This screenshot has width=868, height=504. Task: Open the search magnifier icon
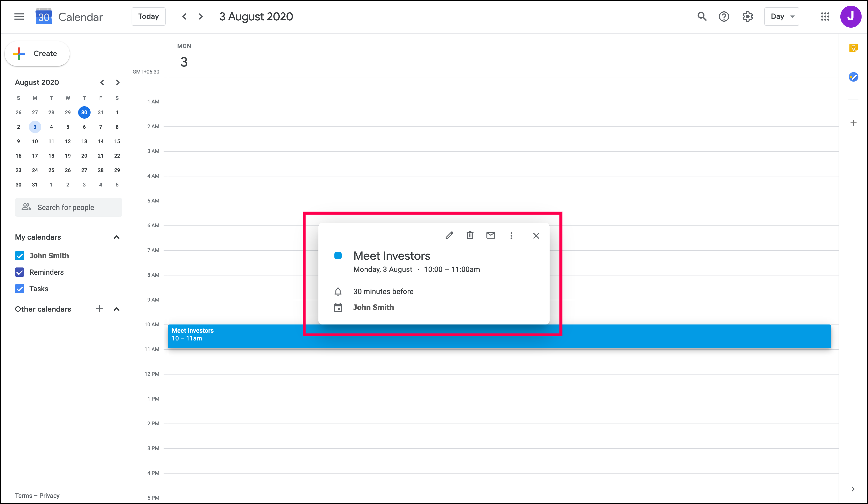pyautogui.click(x=702, y=17)
